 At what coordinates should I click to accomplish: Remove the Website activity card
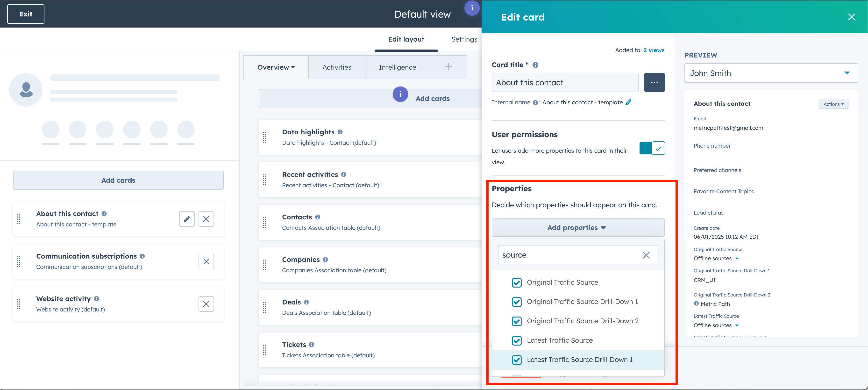(206, 304)
